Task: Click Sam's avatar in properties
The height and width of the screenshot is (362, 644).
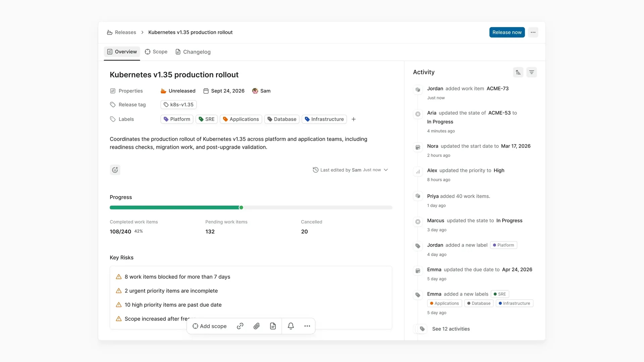Action: point(255,91)
